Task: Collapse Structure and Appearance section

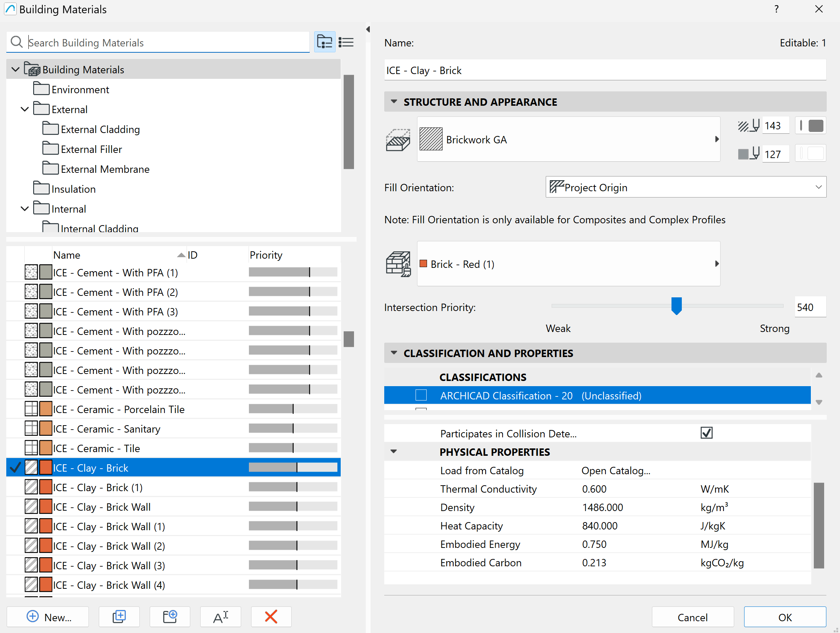Action: pyautogui.click(x=394, y=102)
